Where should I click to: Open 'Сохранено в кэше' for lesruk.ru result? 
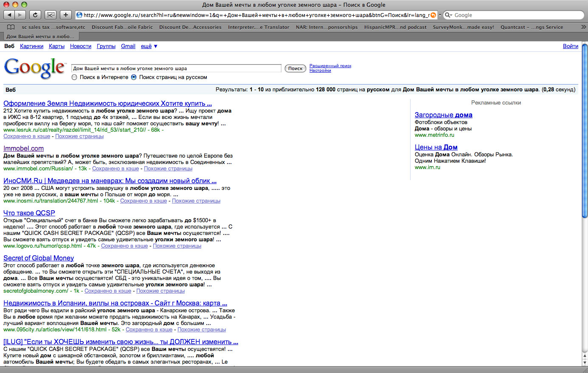(27, 136)
